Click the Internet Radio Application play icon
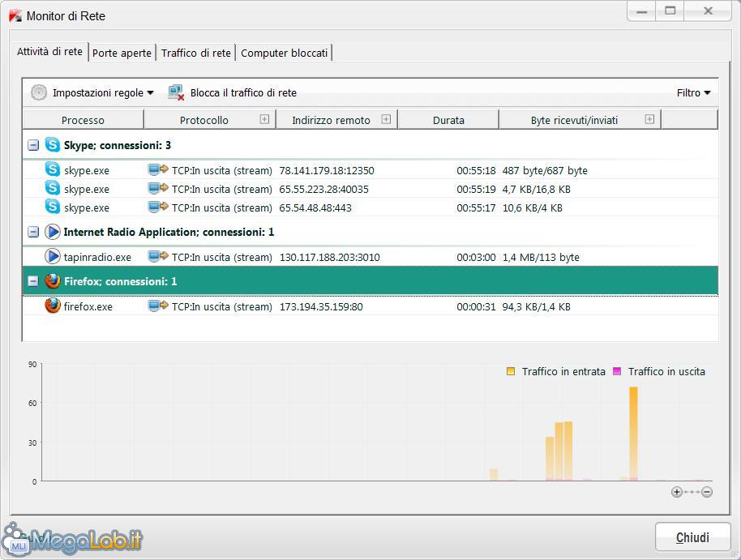This screenshot has width=741, height=560. coord(53,232)
